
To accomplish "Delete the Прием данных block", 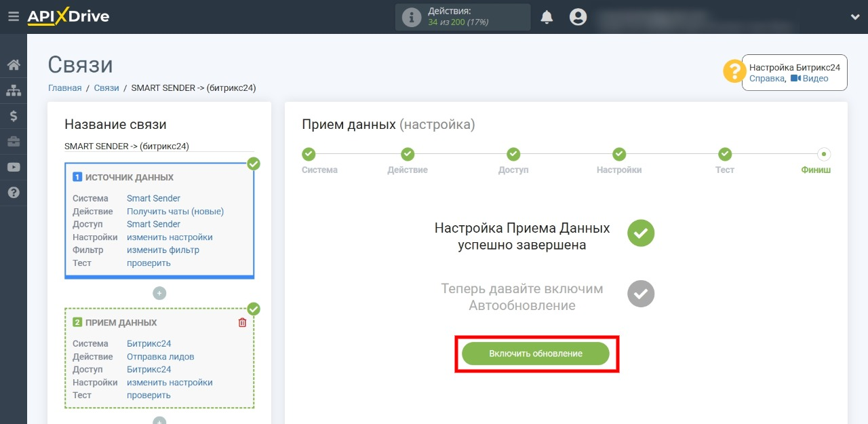I will tap(243, 323).
